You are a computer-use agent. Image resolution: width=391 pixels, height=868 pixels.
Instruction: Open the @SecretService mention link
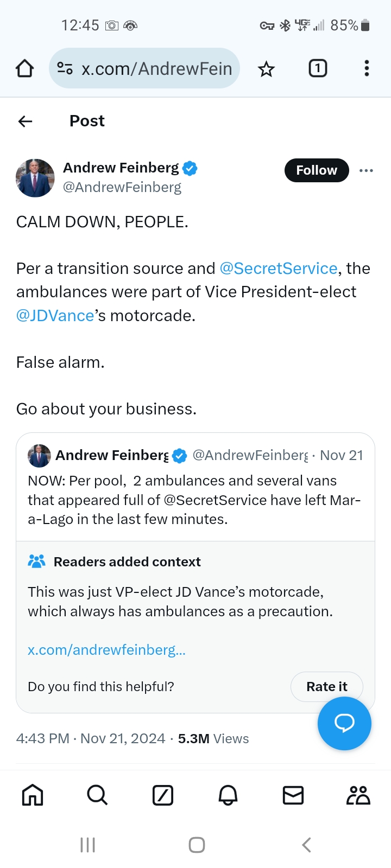click(279, 269)
